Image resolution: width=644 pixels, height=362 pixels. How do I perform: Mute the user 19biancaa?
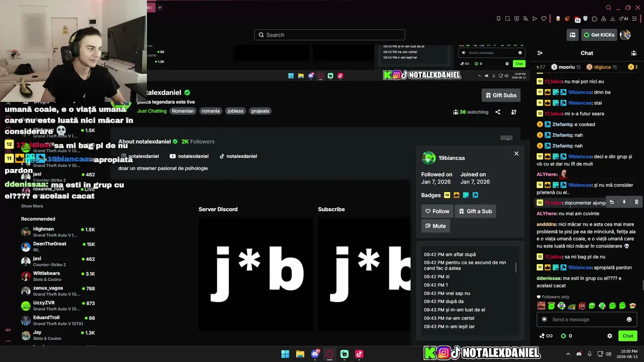pos(436,226)
